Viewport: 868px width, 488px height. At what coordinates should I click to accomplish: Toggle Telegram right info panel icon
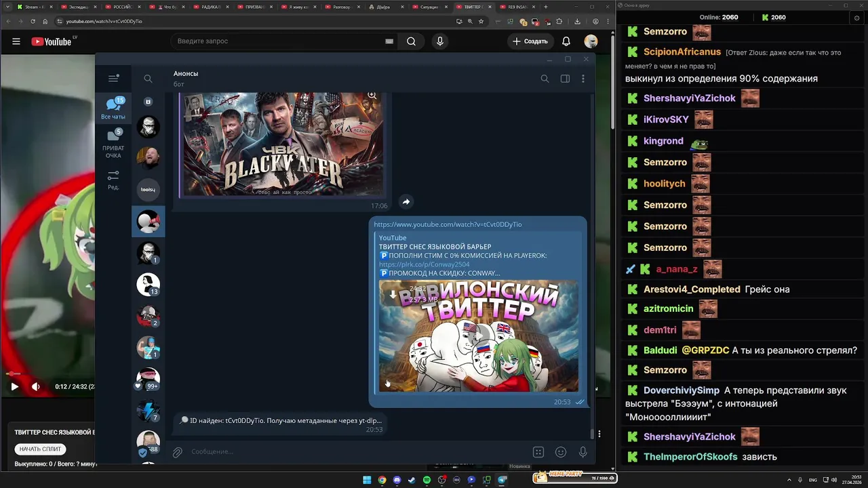coord(564,79)
